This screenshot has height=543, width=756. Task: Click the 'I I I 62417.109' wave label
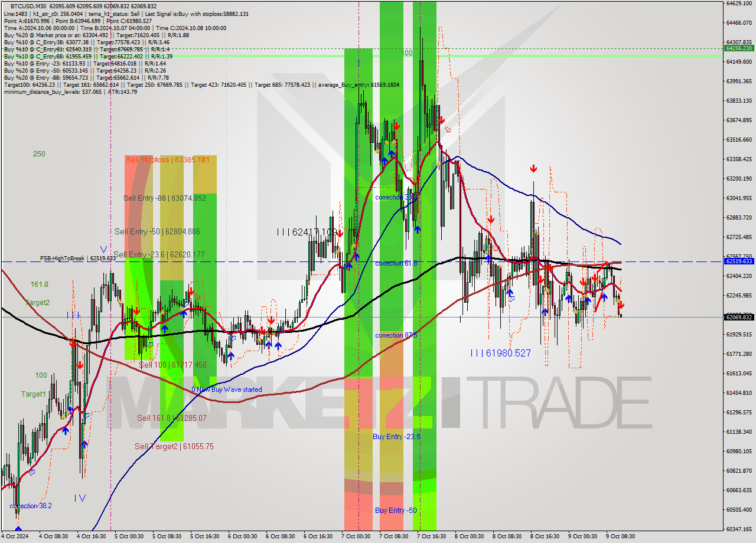tap(307, 233)
